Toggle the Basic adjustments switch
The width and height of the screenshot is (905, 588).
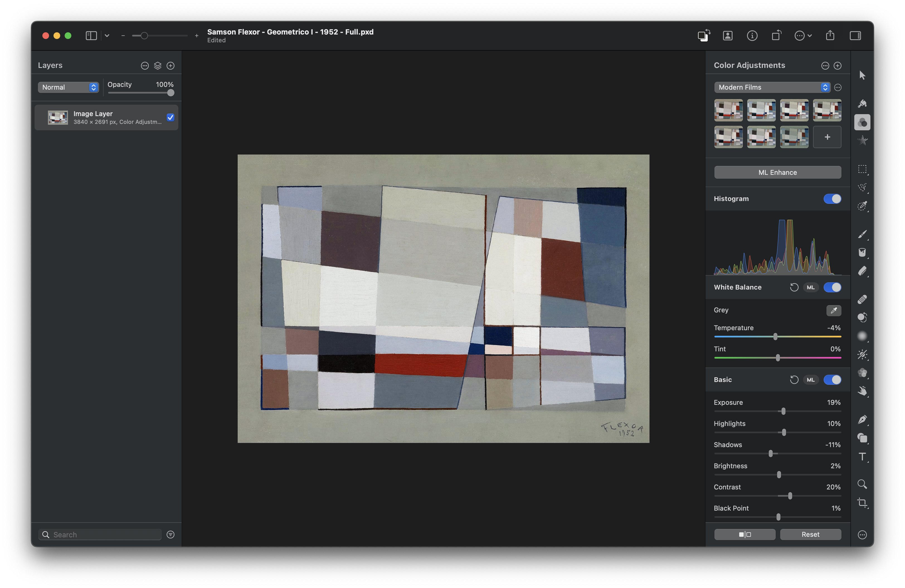click(x=832, y=379)
